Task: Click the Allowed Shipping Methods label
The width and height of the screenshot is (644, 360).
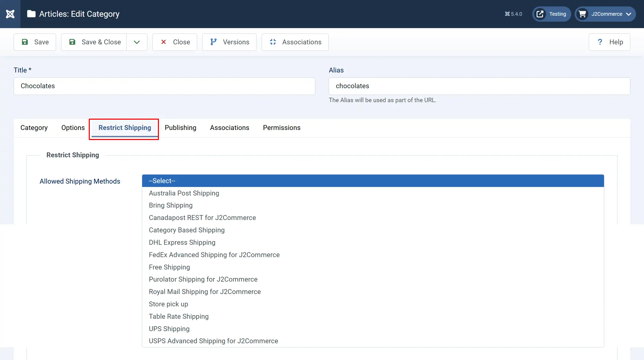Action: point(80,181)
